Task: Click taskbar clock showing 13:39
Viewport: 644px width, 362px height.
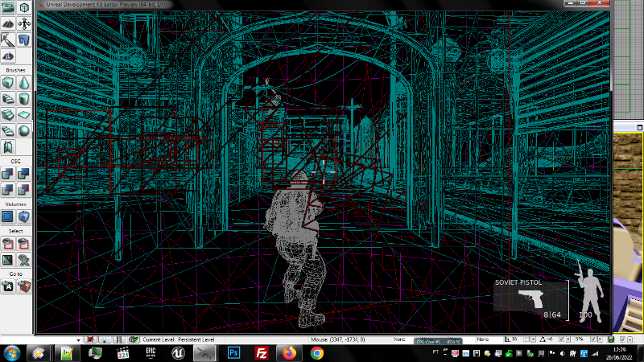Action: click(x=619, y=353)
